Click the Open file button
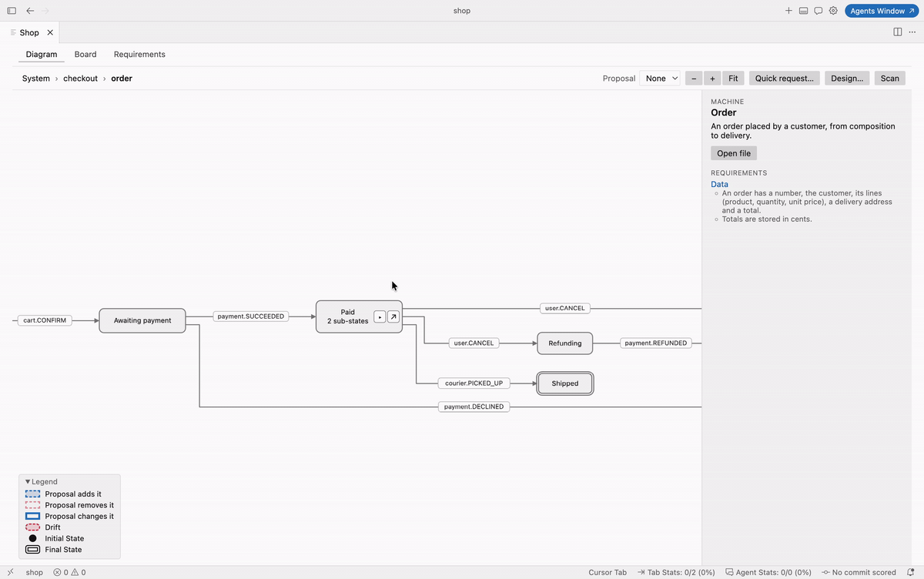The height and width of the screenshot is (579, 924). [x=734, y=153]
